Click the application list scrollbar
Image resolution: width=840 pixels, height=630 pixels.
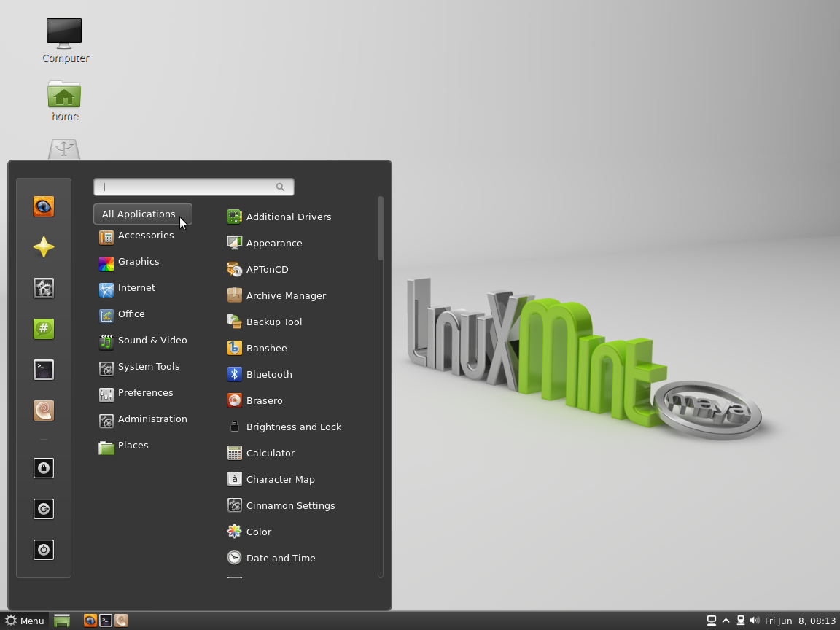(x=381, y=228)
